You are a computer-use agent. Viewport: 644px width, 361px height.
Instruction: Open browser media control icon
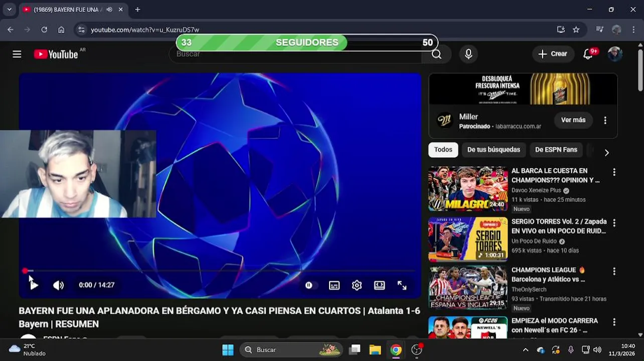click(x=599, y=30)
